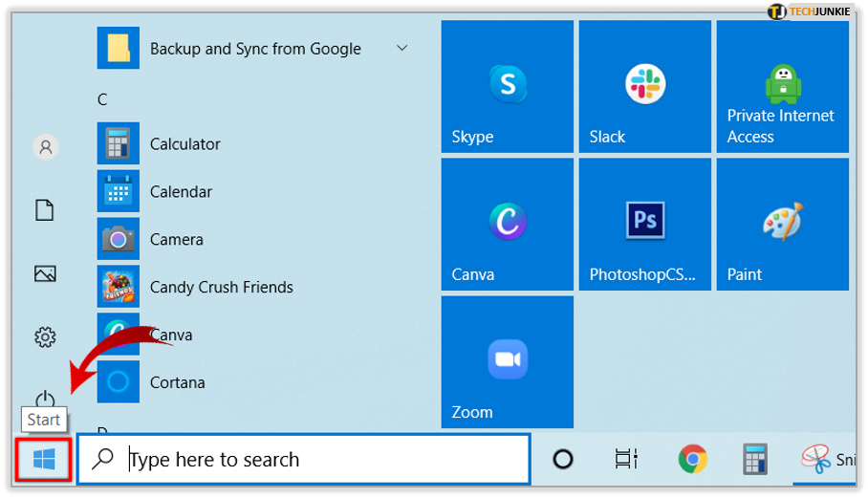The height and width of the screenshot is (498, 868).
Task: Select Cortana label in app list
Action: [x=177, y=382]
